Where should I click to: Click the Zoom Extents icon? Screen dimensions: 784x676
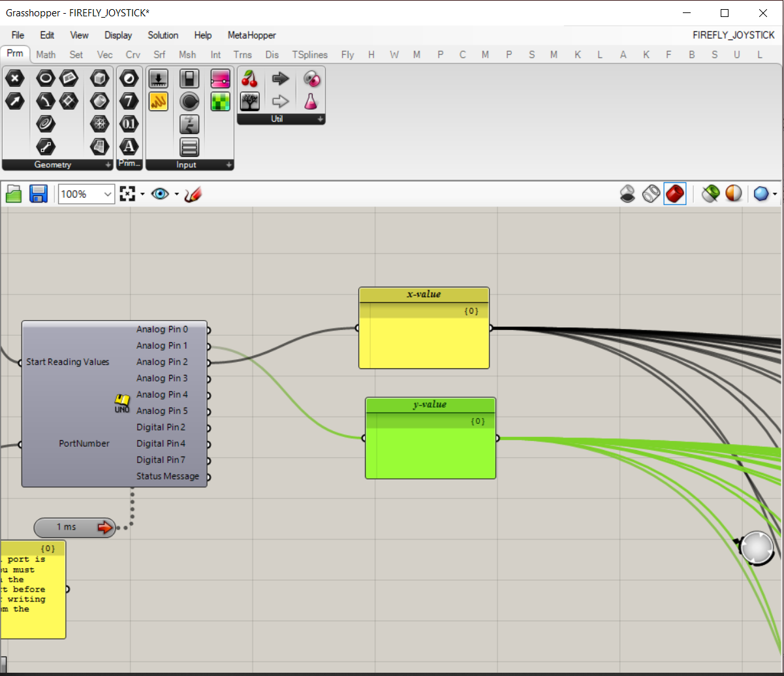[128, 194]
